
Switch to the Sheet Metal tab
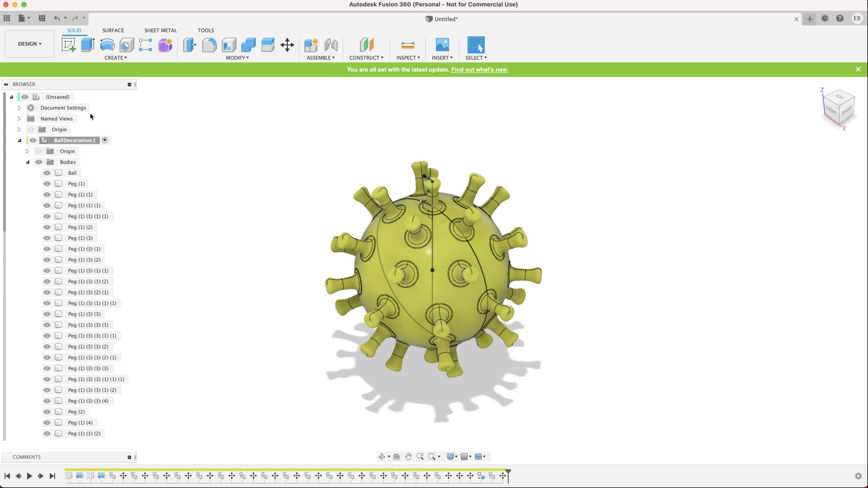click(x=160, y=30)
